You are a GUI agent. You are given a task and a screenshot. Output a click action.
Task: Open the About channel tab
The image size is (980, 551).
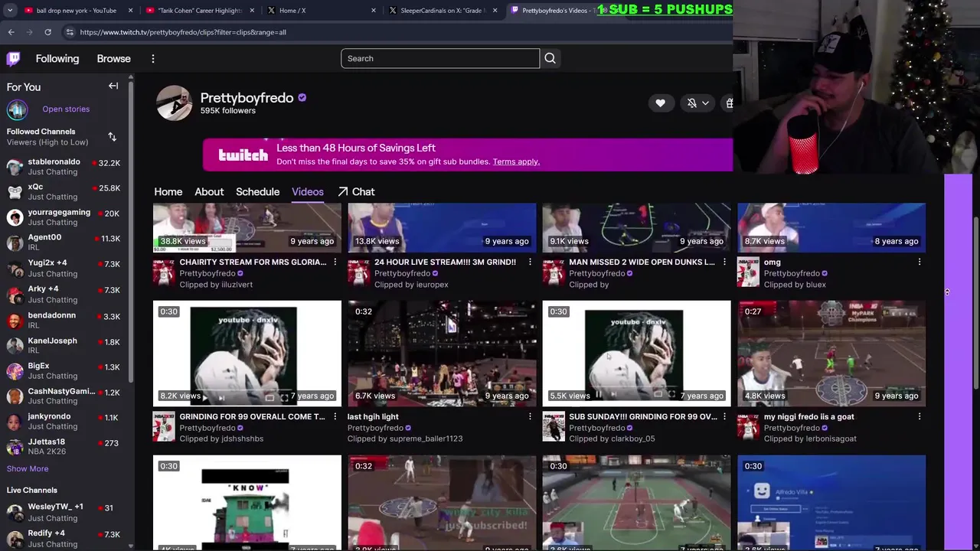[209, 192]
